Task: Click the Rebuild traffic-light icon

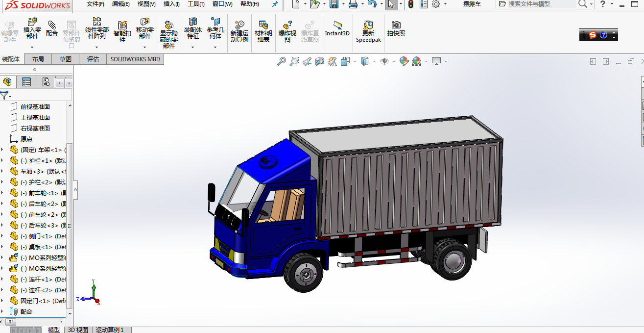Action: click(x=410, y=4)
